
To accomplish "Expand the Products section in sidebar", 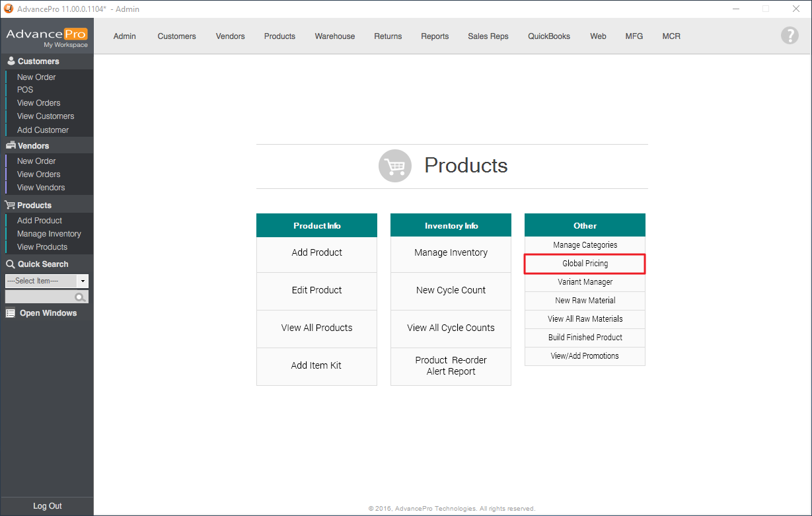I will click(x=34, y=205).
